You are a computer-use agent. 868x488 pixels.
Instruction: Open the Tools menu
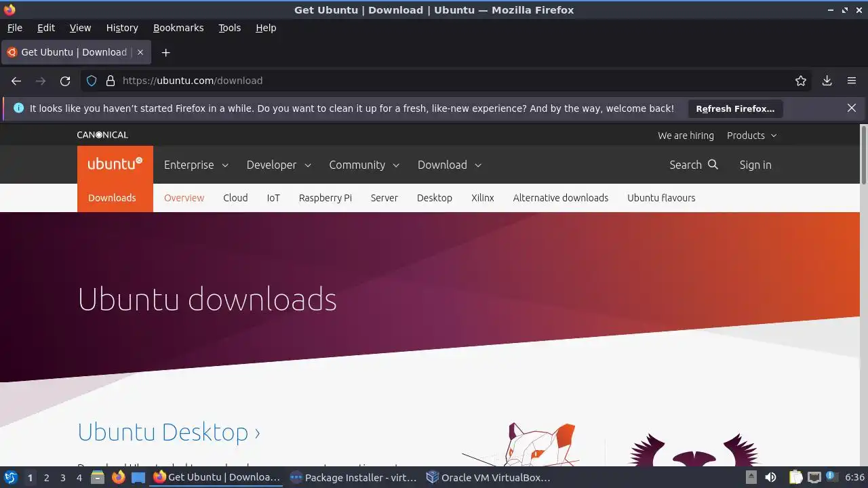[x=229, y=28]
